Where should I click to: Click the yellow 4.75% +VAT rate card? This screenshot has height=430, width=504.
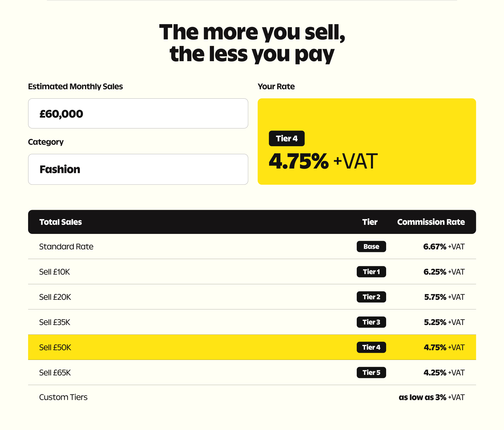367,141
